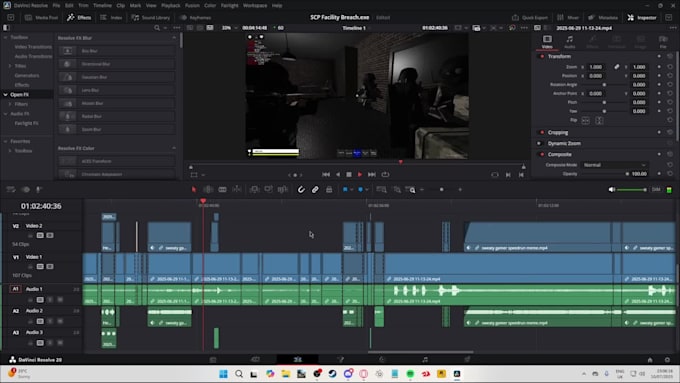Screen dimensions: 680x383
Task: Toggle the Effects panel button
Action: click(79, 17)
